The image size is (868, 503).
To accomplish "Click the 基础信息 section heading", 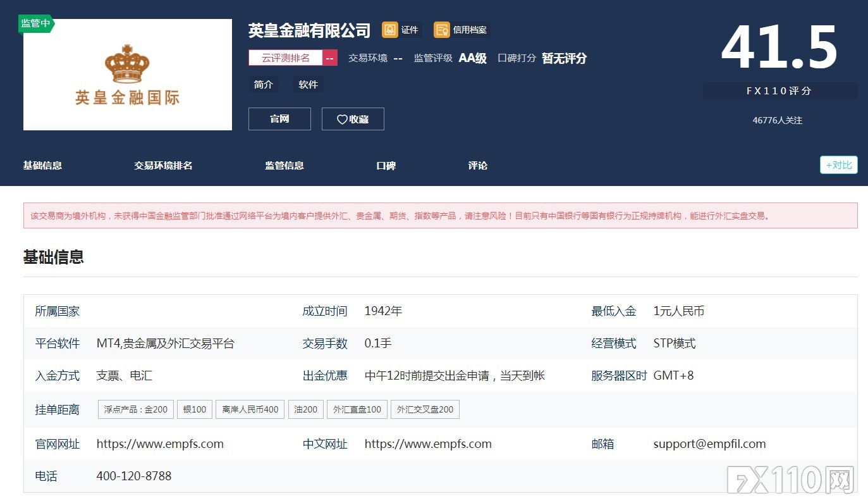I will click(54, 257).
